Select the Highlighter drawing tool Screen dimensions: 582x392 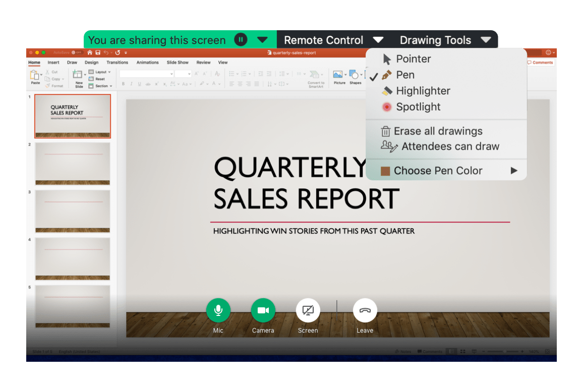(423, 91)
